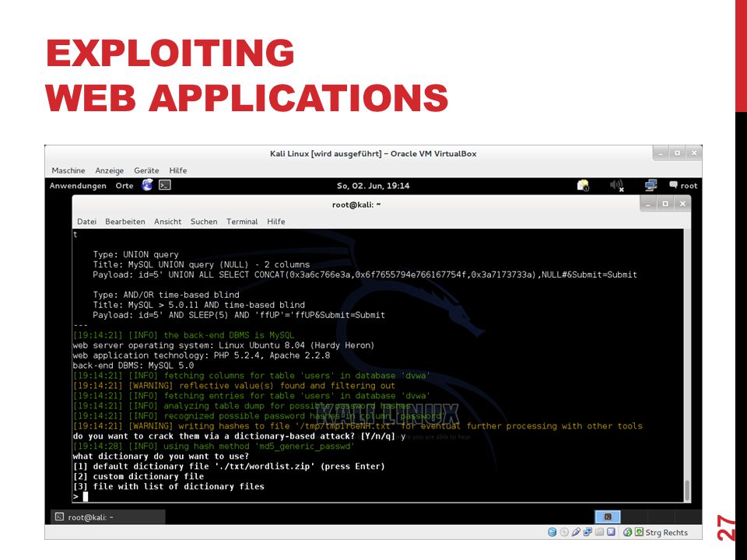747x560 pixels.
Task: Open the Bearbeiten menu in terminal
Action: point(124,222)
